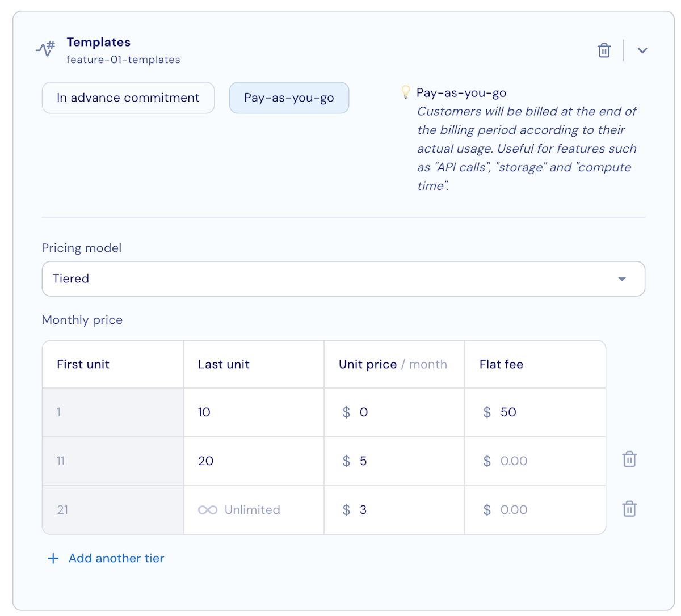This screenshot has width=681, height=616.
Task: Edit third tier unit price $3
Action: coord(394,510)
